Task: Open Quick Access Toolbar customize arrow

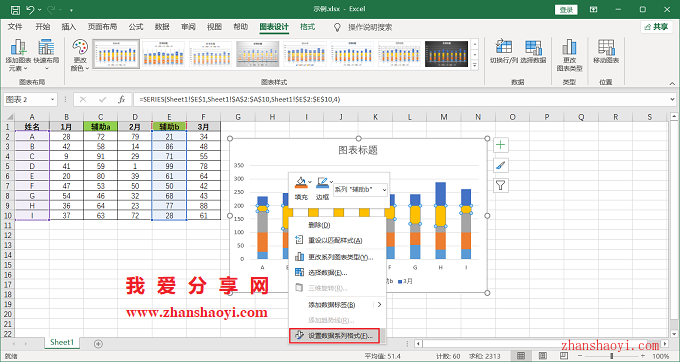Action: click(x=71, y=10)
